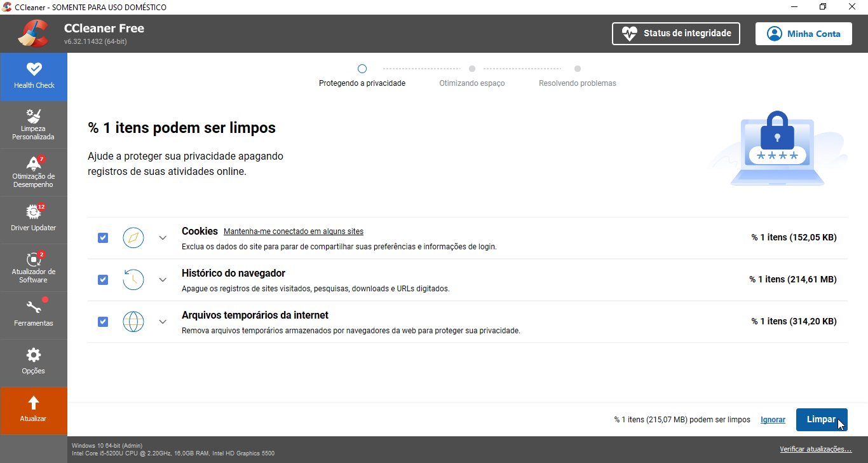Maximize or restore the CCleaner window
Viewport: 868px width, 463px height.
[x=823, y=7]
